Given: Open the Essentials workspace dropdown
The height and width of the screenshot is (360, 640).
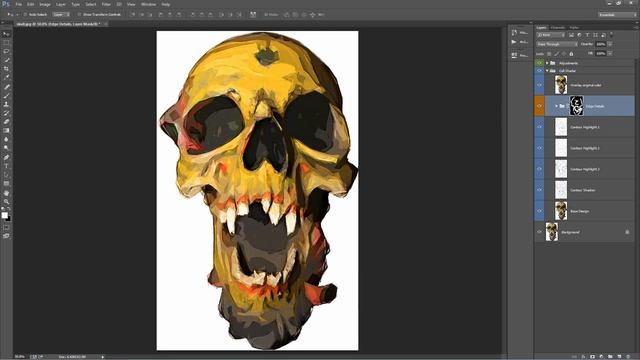Looking at the screenshot, I should tap(617, 15).
